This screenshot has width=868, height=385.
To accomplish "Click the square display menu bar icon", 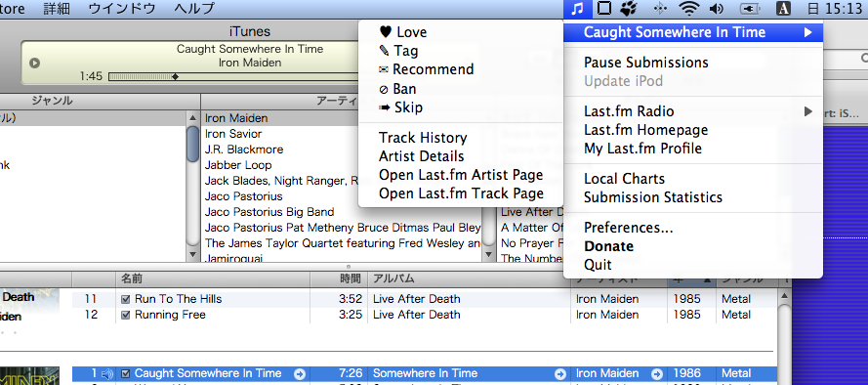I will 605,9.
